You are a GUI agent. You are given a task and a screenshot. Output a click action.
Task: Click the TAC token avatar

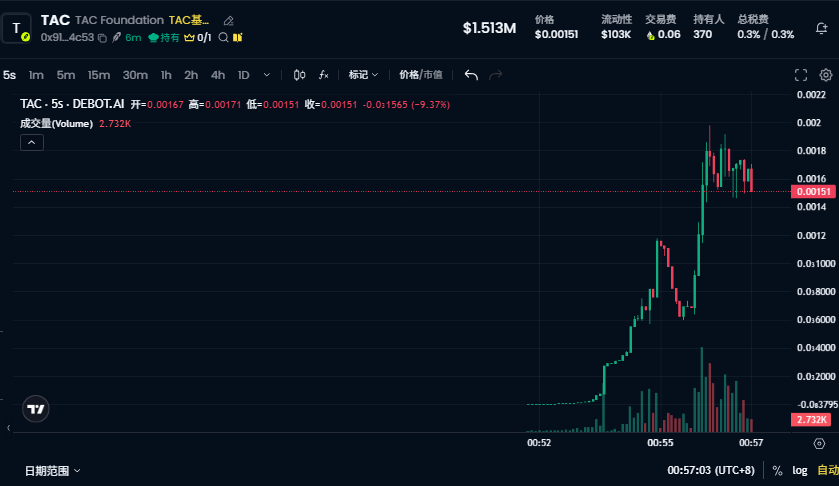[17, 28]
